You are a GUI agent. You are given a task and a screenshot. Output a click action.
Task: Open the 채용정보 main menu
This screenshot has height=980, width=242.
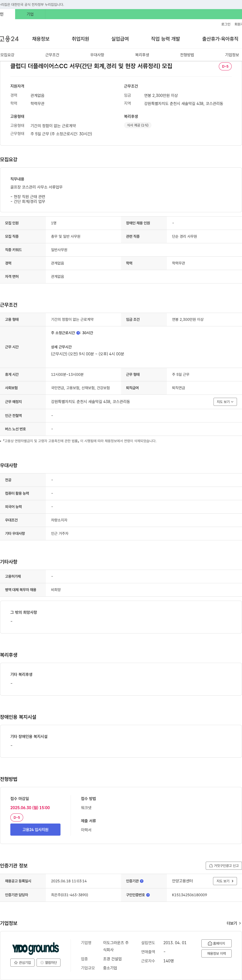tap(41, 39)
